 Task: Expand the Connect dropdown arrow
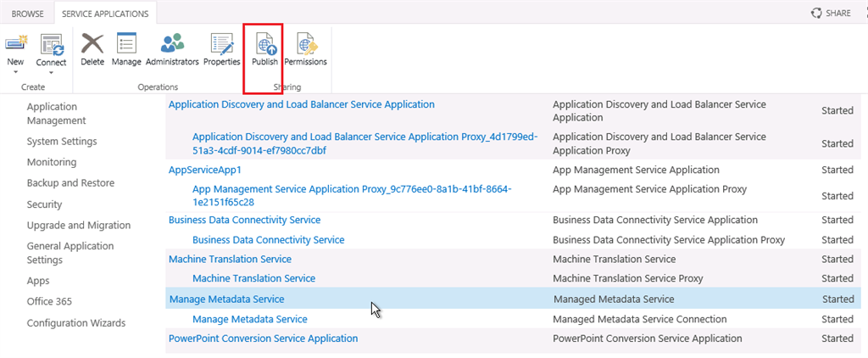[x=51, y=72]
